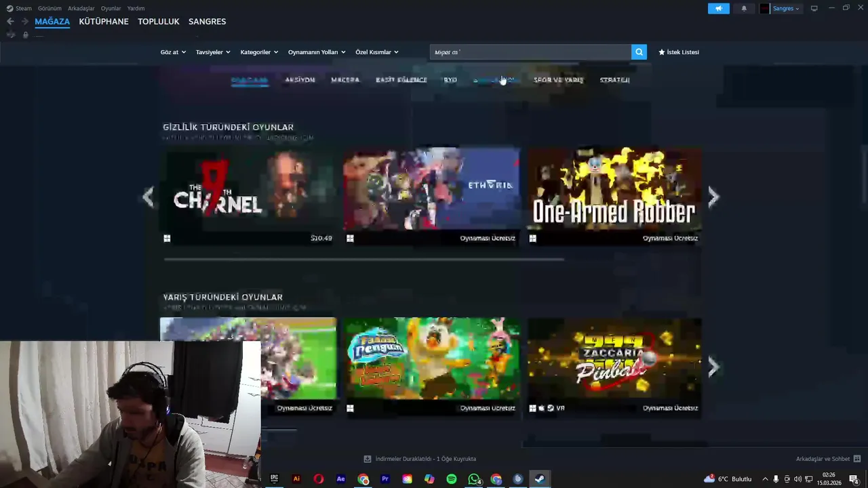The width and height of the screenshot is (868, 488).
Task: Expand Kategoriler dropdown
Action: 259,52
